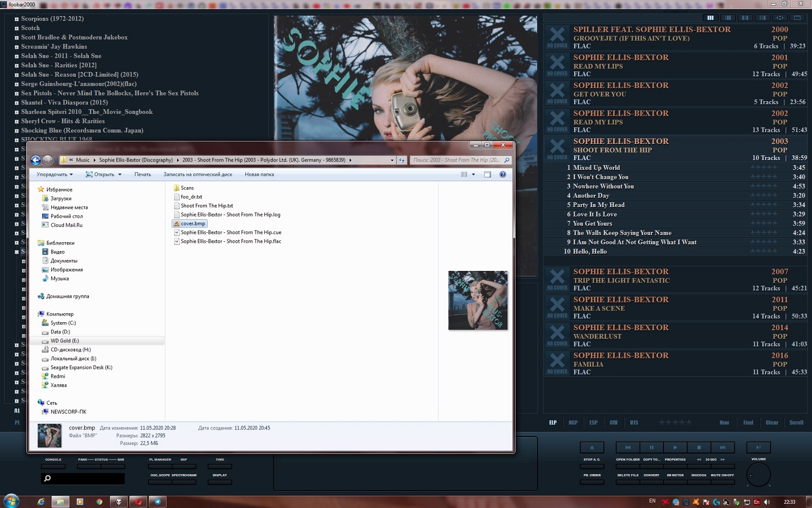Click the Stop playback icon
The image size is (812, 508).
click(x=699, y=447)
